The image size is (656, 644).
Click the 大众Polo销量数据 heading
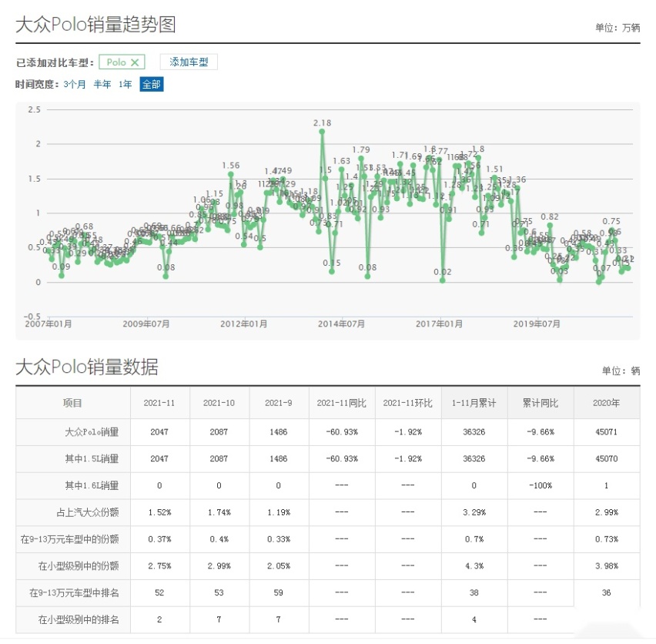pos(87,367)
